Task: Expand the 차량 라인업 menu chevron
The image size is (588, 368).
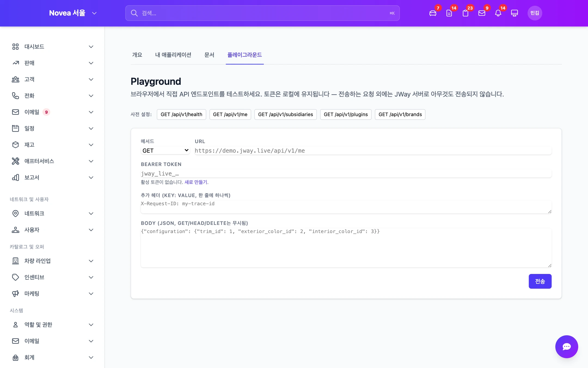Action: click(91, 261)
